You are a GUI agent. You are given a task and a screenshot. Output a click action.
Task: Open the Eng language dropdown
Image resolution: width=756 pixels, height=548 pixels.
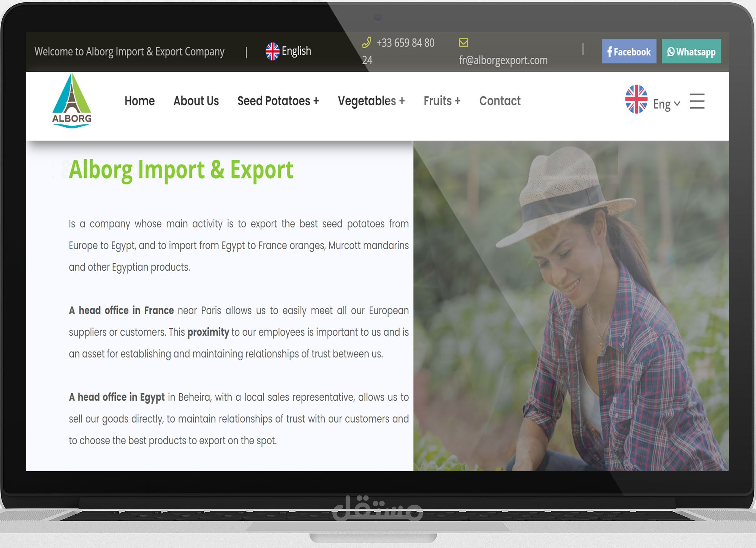666,104
